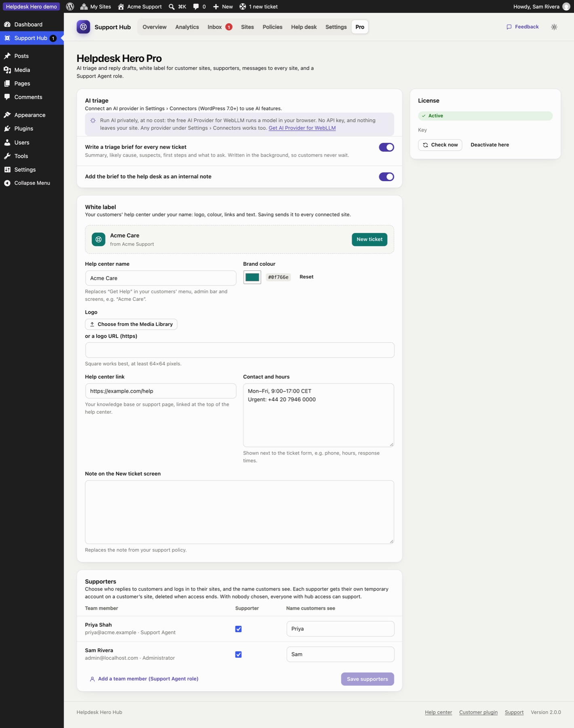The height and width of the screenshot is (728, 574).
Task: Uncheck supporter checkbox for Sam Rivera
Action: [238, 654]
